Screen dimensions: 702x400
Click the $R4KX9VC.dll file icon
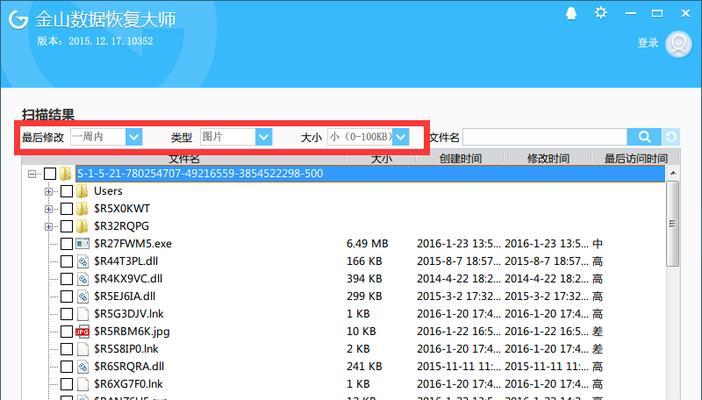pos(82,279)
